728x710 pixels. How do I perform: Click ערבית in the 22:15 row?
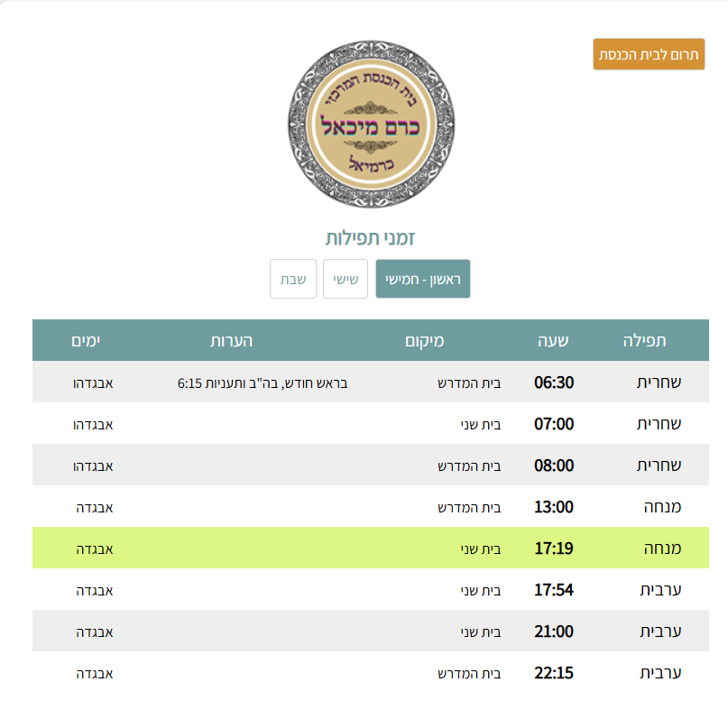click(660, 673)
